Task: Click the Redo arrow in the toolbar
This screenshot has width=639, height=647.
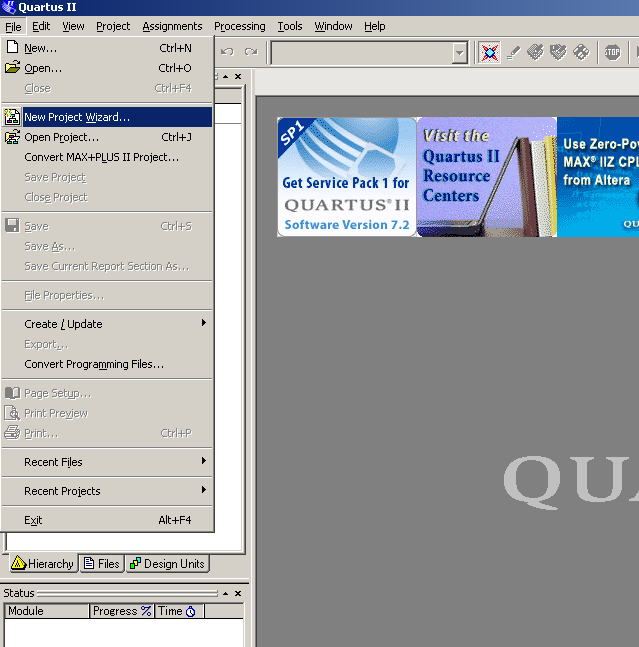Action: (251, 52)
